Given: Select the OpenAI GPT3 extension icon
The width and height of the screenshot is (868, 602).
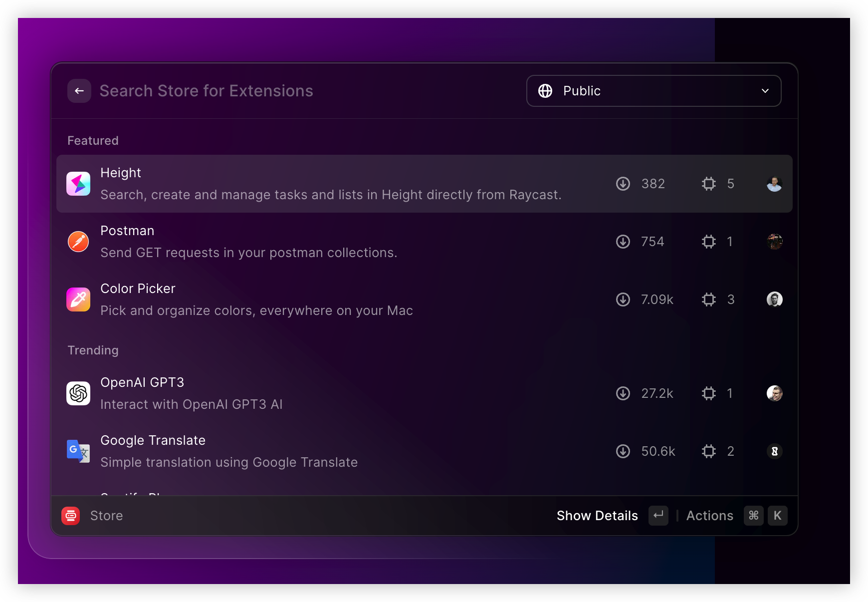Looking at the screenshot, I should pyautogui.click(x=78, y=393).
